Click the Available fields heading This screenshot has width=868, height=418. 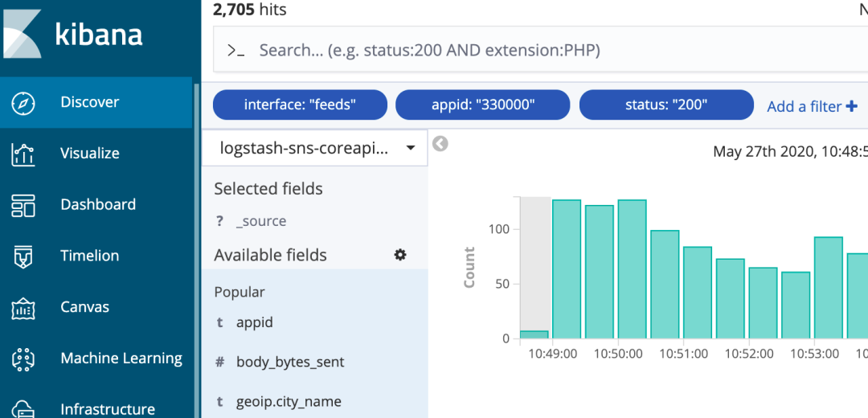(271, 256)
